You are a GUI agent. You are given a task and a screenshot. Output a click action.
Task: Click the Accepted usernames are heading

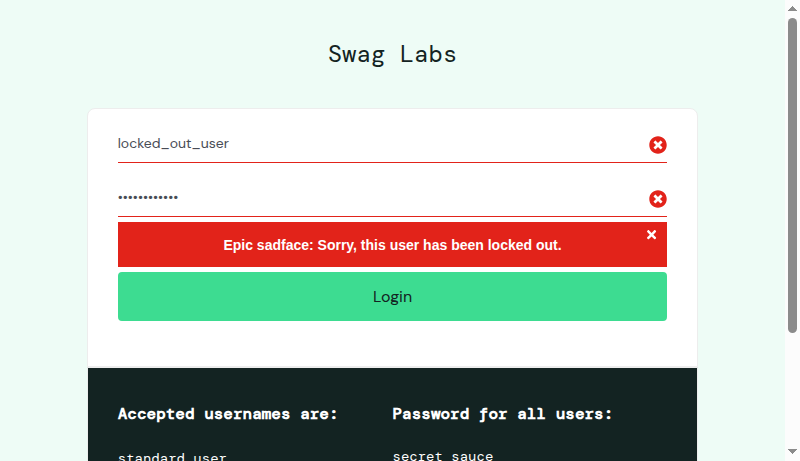click(x=228, y=414)
